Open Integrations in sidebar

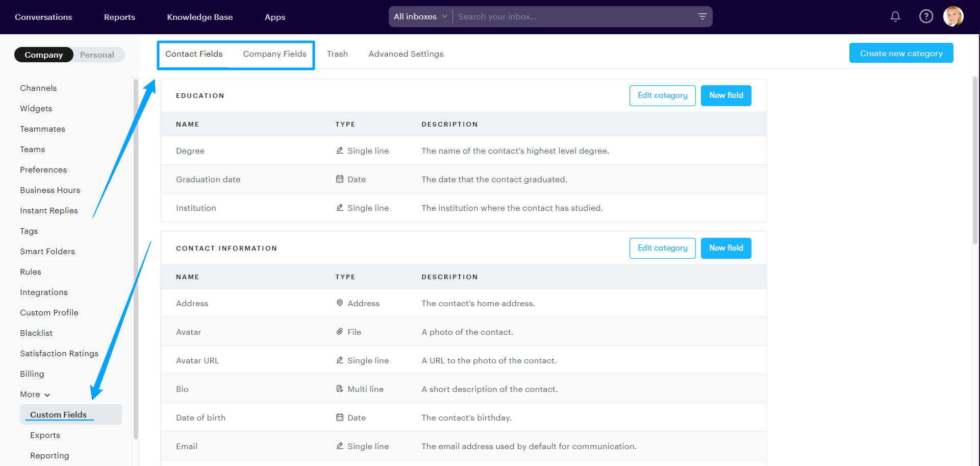tap(44, 292)
